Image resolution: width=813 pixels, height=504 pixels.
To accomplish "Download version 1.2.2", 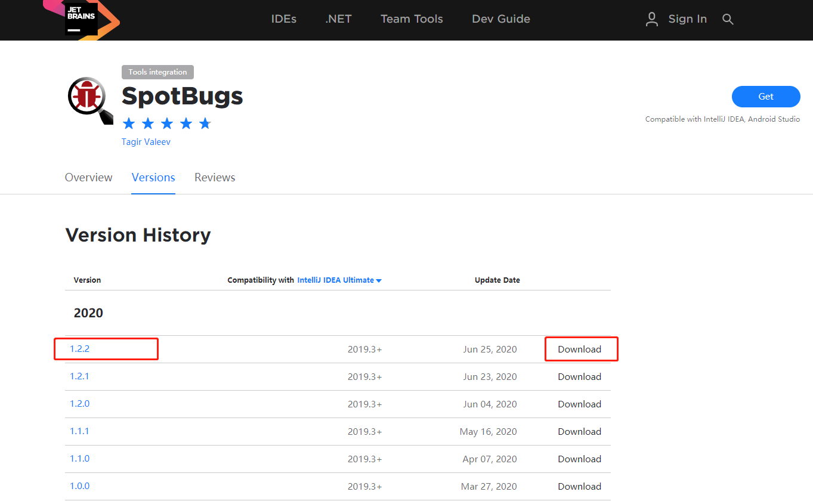I will pyautogui.click(x=579, y=349).
